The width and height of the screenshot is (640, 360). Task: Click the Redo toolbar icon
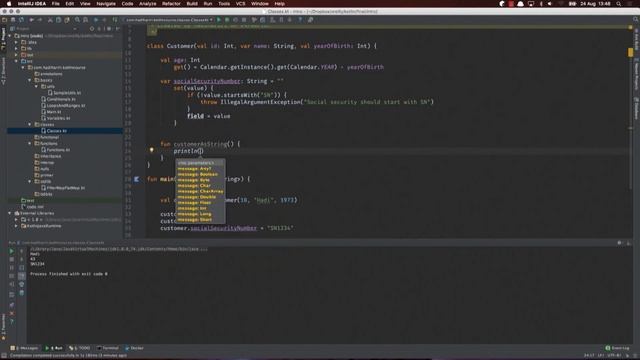click(40, 20)
